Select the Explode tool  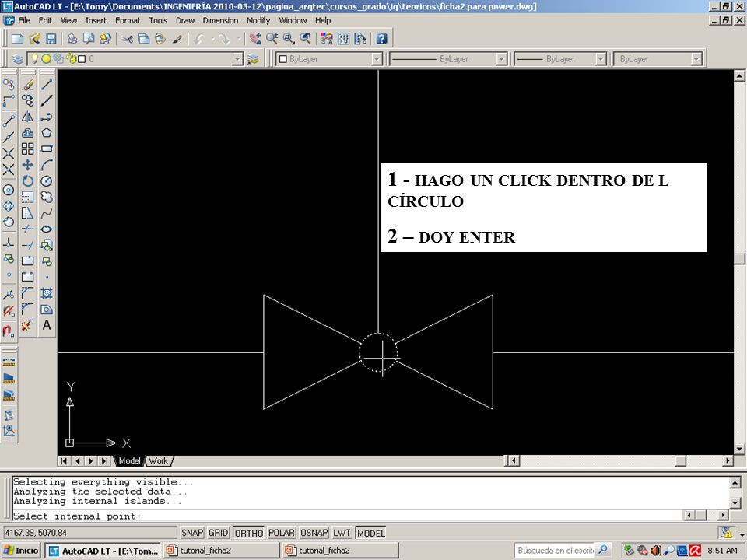27,326
